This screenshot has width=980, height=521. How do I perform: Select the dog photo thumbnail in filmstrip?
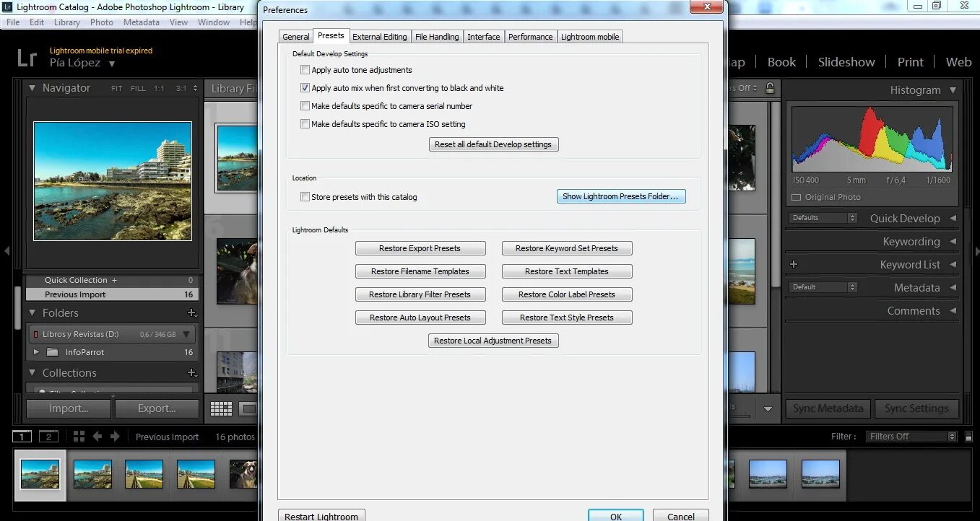point(244,474)
